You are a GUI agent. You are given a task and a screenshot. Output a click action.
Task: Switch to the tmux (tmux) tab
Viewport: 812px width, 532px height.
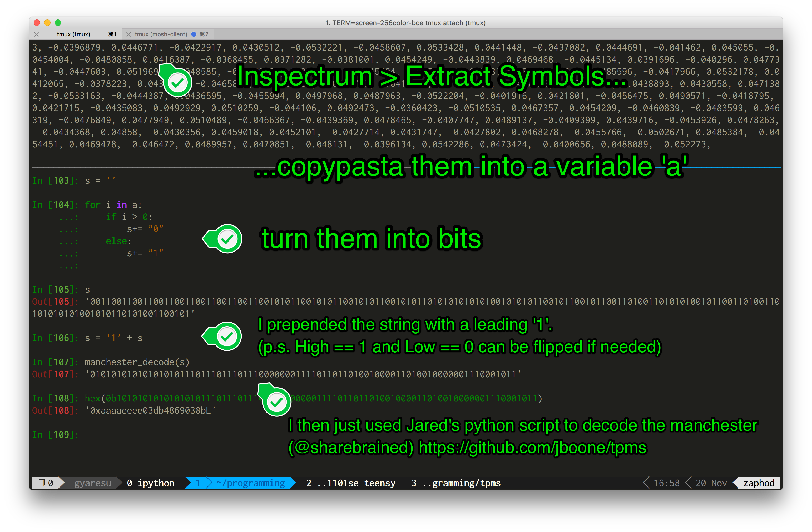(73, 34)
